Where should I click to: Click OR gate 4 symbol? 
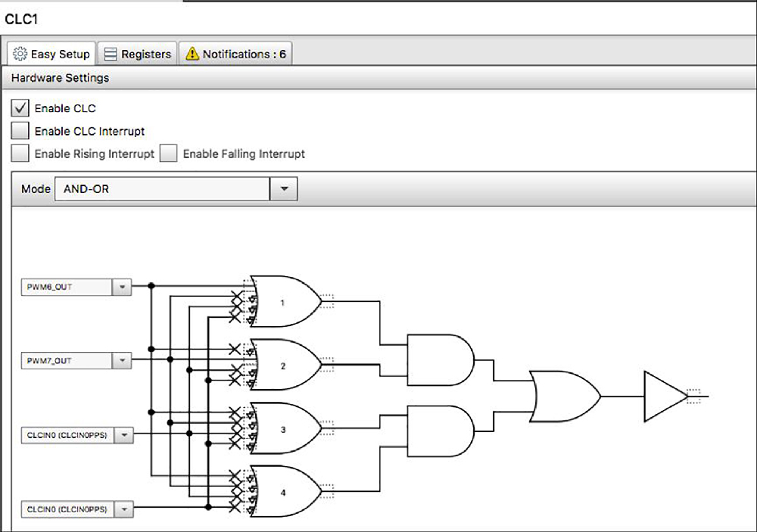tap(285, 491)
